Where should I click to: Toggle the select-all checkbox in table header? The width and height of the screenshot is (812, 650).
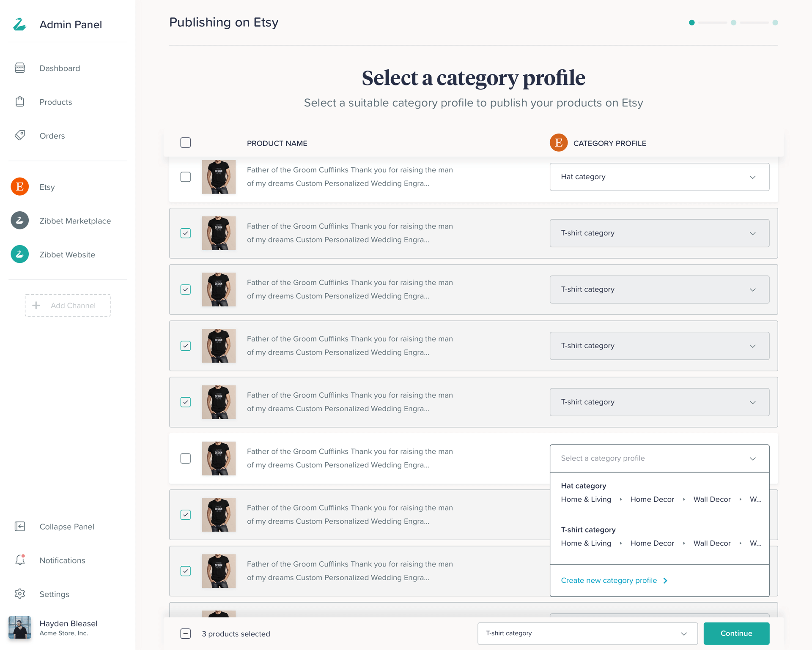(186, 143)
